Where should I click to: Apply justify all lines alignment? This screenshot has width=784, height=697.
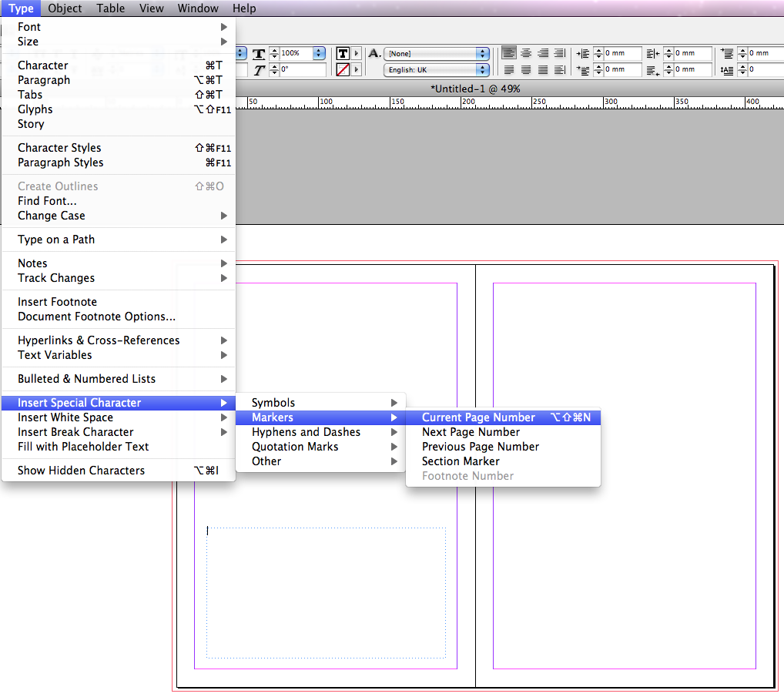(543, 70)
